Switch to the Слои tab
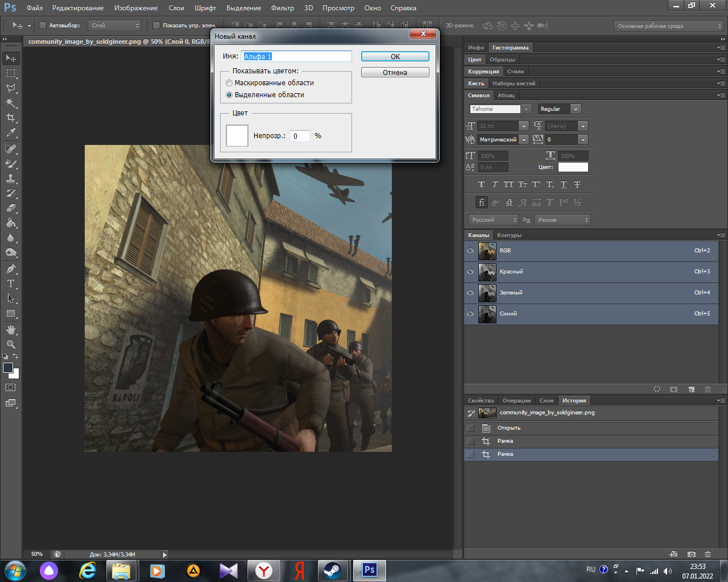 coord(547,401)
